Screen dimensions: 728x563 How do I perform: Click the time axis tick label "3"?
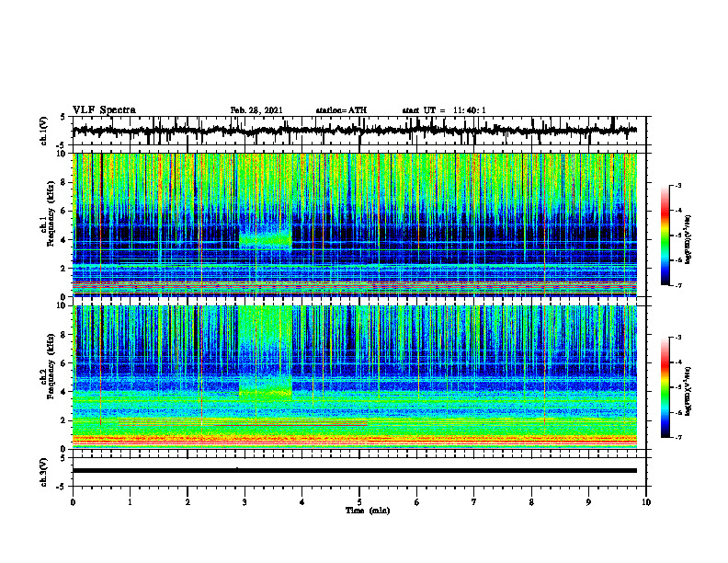click(245, 502)
